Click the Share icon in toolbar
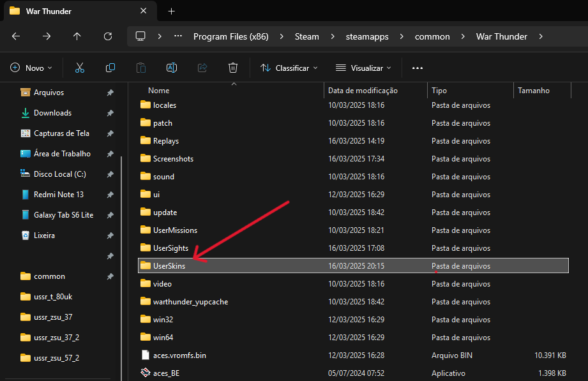 click(202, 68)
